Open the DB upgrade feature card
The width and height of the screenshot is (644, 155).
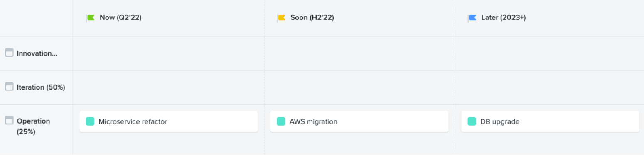click(550, 121)
